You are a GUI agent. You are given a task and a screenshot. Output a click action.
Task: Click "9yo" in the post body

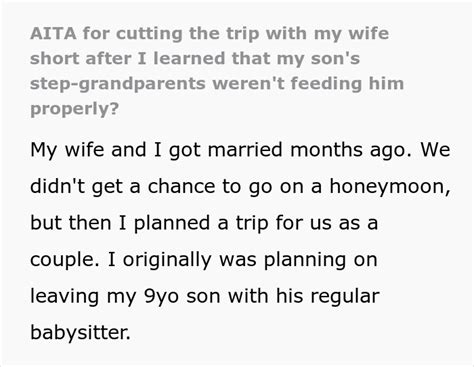[x=161, y=296]
